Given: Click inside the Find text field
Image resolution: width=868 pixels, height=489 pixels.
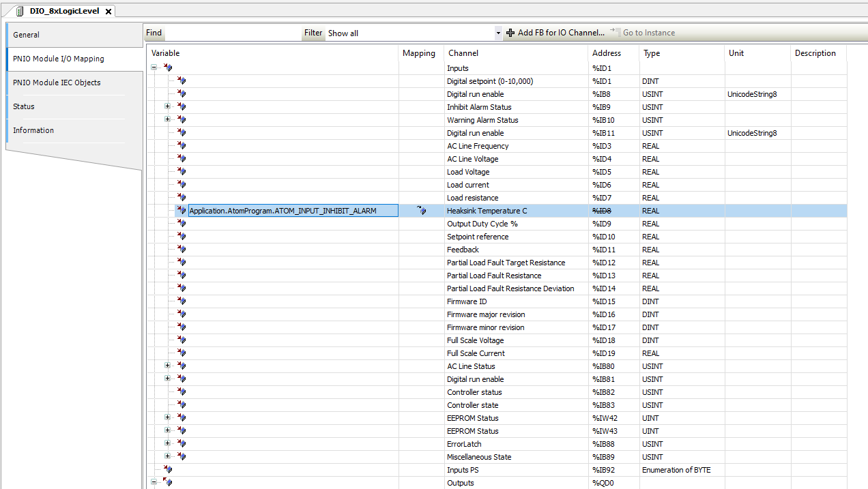Looking at the screenshot, I should (x=232, y=33).
